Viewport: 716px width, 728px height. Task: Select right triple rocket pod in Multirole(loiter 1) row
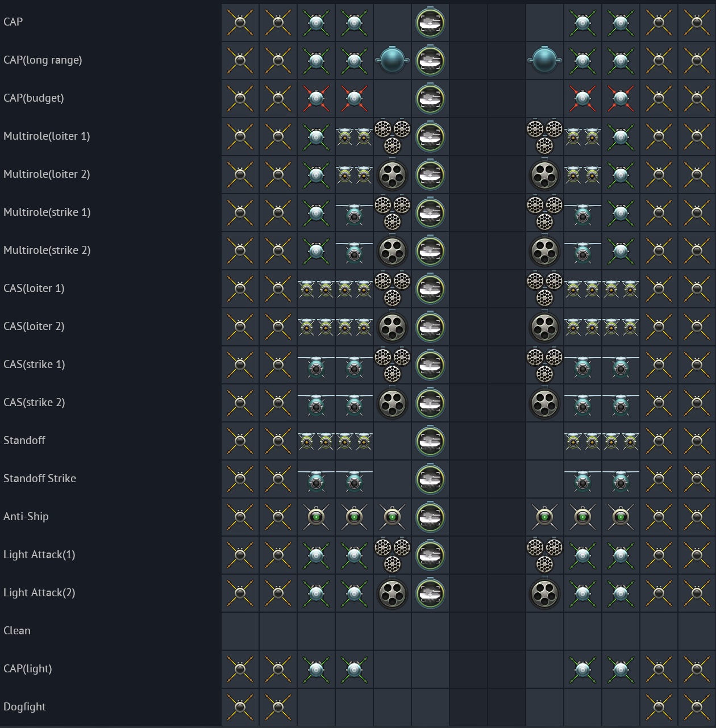tap(544, 136)
